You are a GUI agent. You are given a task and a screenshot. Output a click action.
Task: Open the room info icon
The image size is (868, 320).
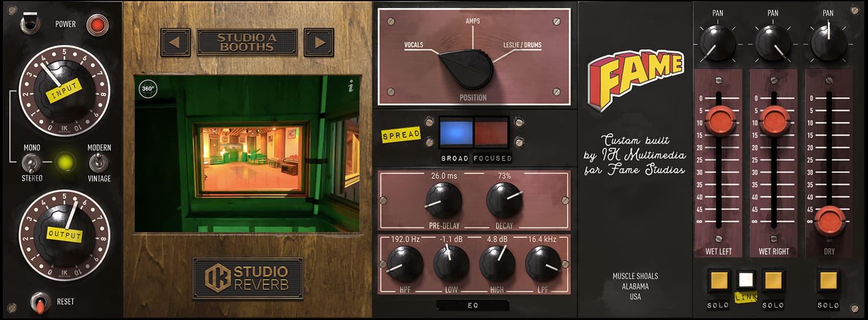(x=350, y=87)
